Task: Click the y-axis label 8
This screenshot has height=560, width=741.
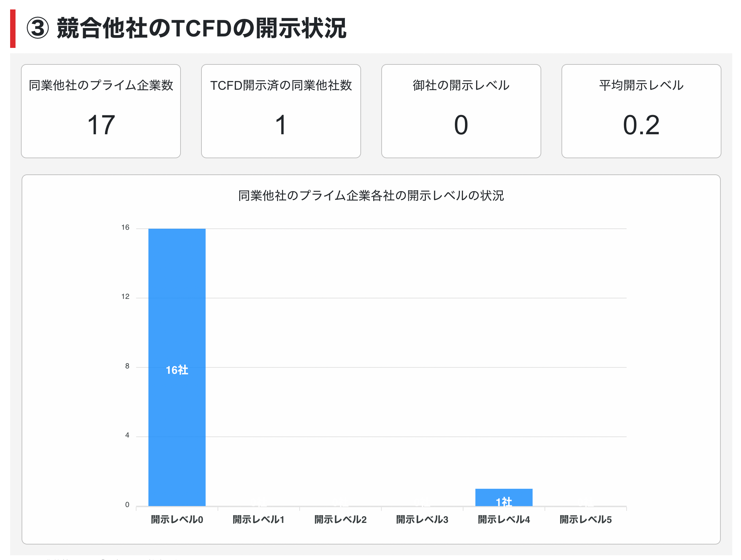Action: pos(127,366)
